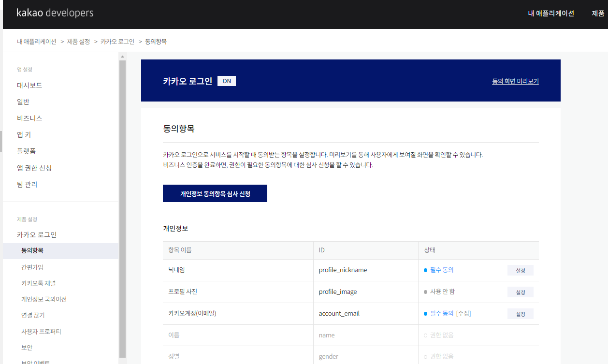Screen dimensions: 608x364
Task: Click 필수 동의 [수집] status for account_email
Action: [447, 313]
